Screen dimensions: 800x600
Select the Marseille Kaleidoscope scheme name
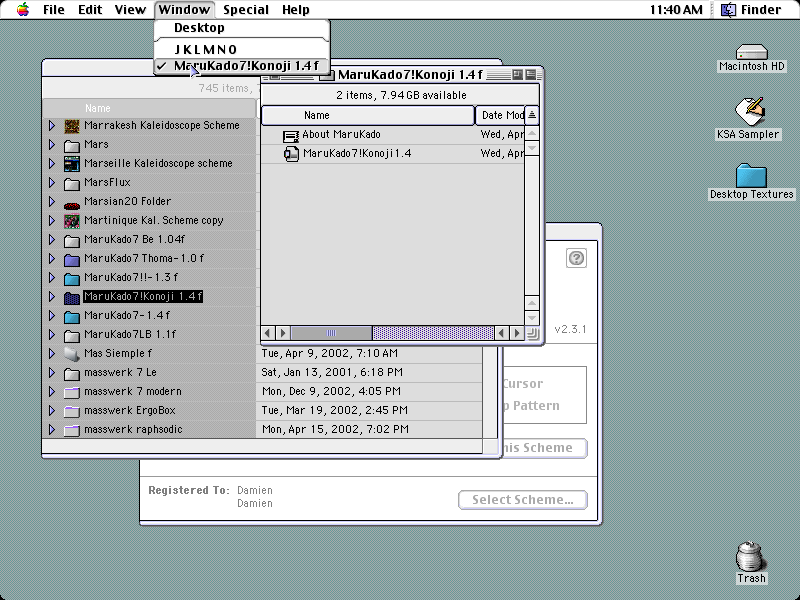tap(158, 163)
